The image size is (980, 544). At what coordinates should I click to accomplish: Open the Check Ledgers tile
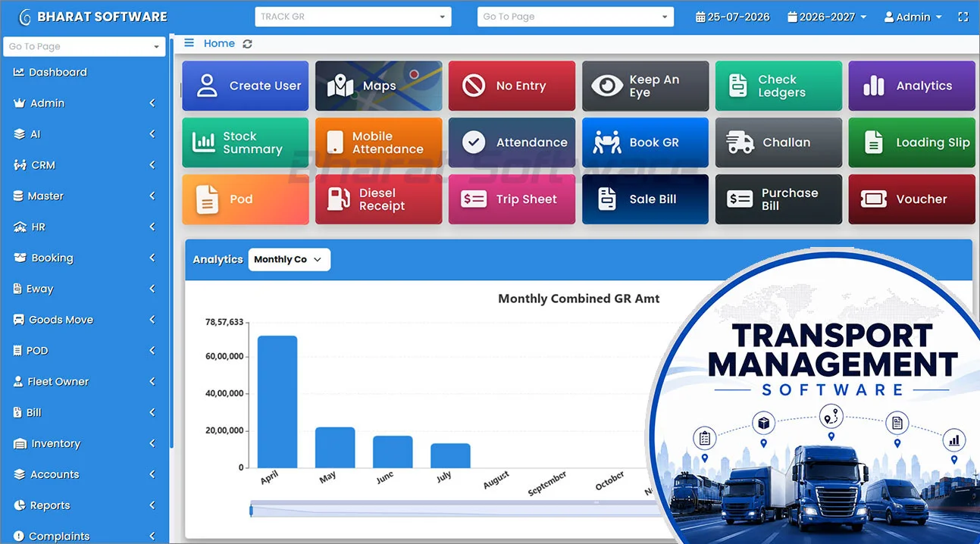click(778, 86)
